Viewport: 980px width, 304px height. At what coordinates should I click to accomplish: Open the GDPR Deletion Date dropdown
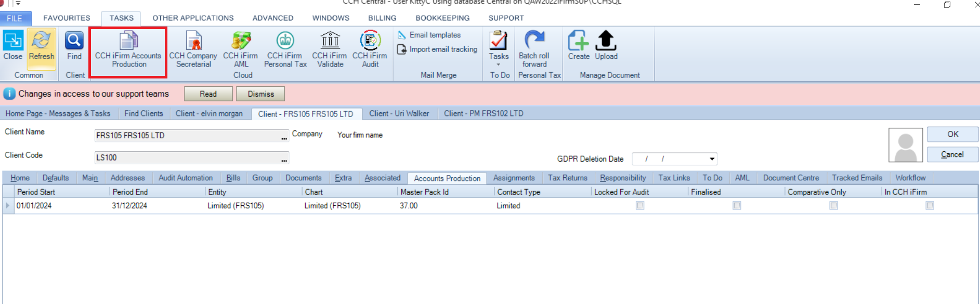pyautogui.click(x=712, y=159)
